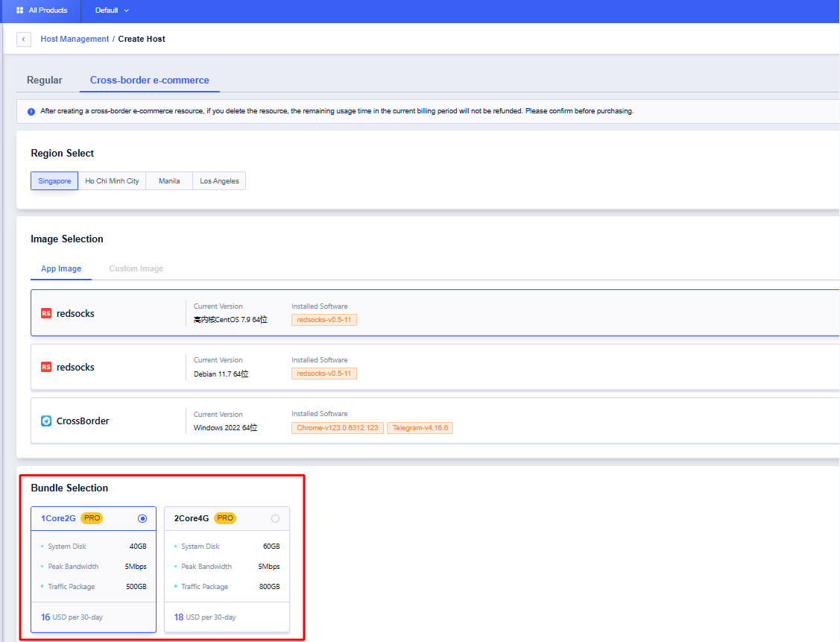Screen dimensions: 840x642
Task: Click the CrossBorder image icon
Action: pyautogui.click(x=46, y=421)
